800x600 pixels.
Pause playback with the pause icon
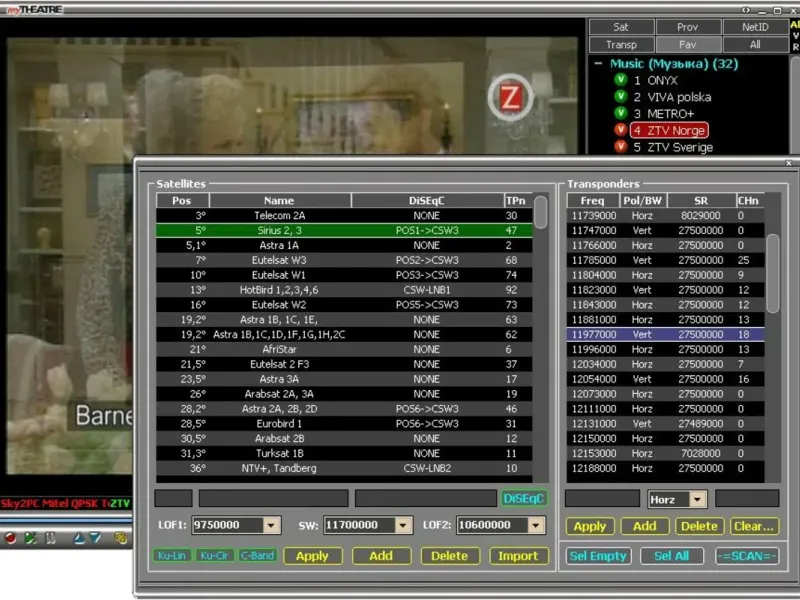(51, 538)
